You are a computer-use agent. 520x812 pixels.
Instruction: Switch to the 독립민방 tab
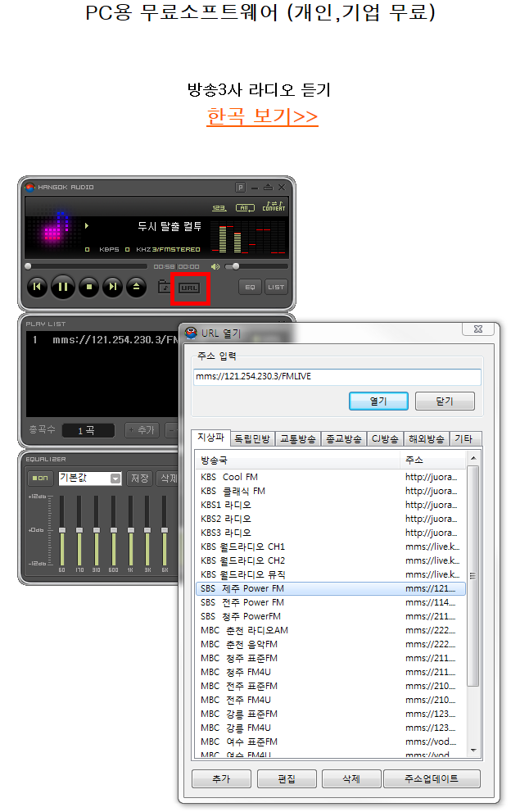(252, 439)
